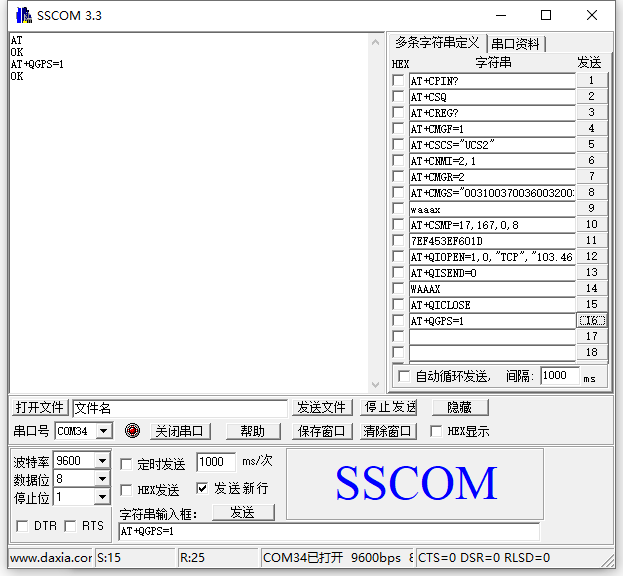This screenshot has width=623, height=576.
Task: Enable 定时发送 checkbox
Action: pos(126,464)
